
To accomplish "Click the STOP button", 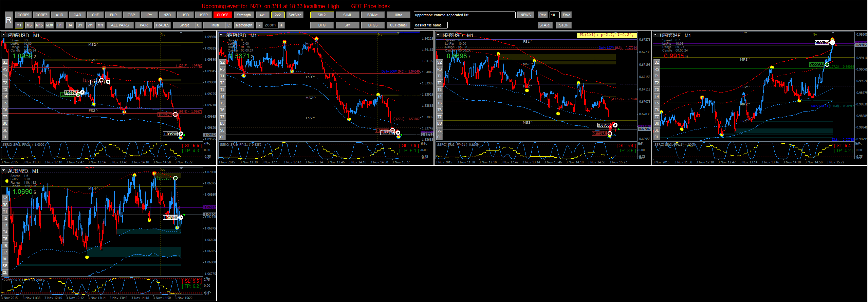I will pos(564,25).
